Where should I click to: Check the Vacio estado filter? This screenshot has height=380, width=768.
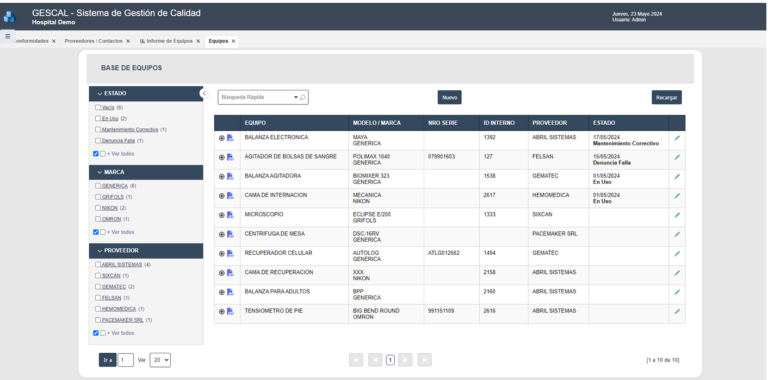(x=98, y=107)
